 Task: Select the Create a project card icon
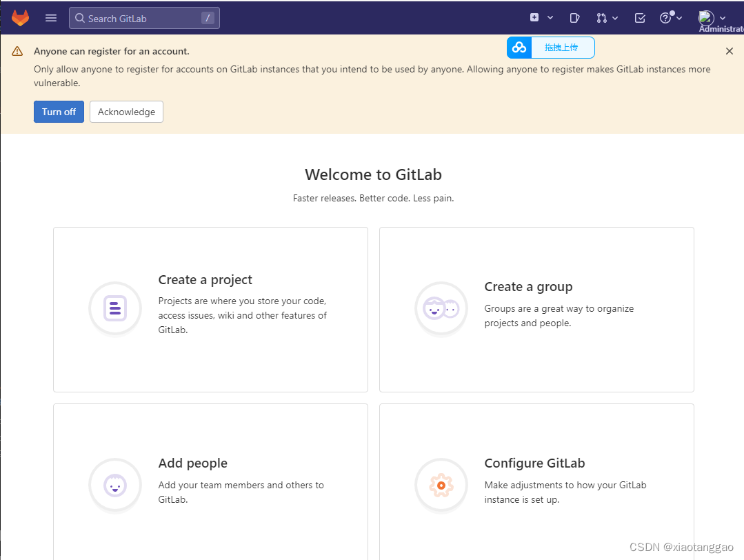point(114,308)
